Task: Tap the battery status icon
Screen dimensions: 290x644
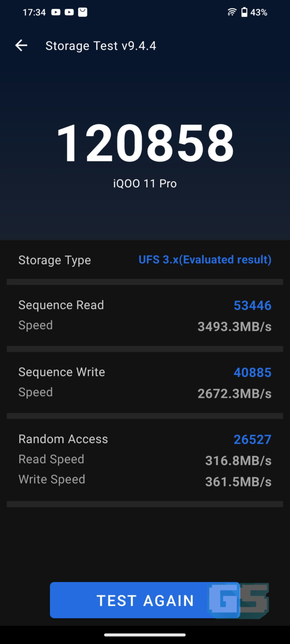Action: point(244,13)
